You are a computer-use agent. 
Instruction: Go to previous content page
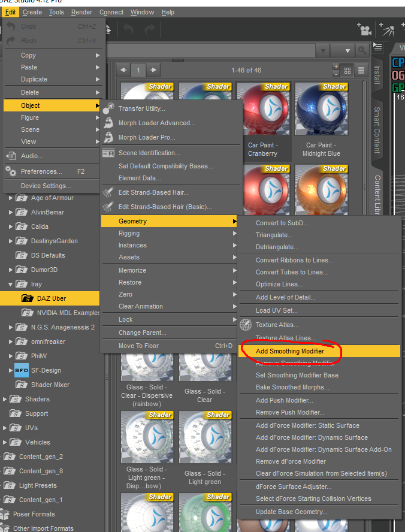[x=123, y=70]
